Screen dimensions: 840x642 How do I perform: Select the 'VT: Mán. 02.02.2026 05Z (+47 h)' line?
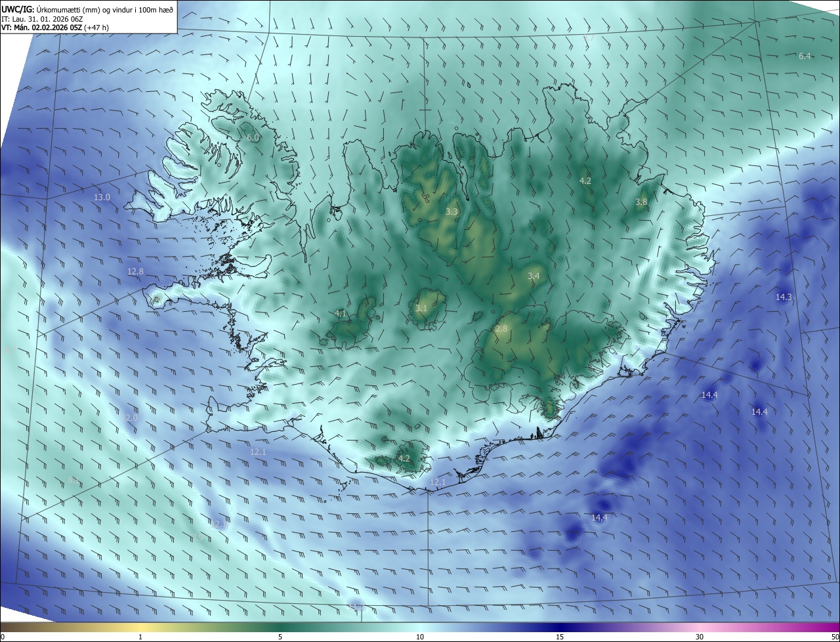point(54,28)
